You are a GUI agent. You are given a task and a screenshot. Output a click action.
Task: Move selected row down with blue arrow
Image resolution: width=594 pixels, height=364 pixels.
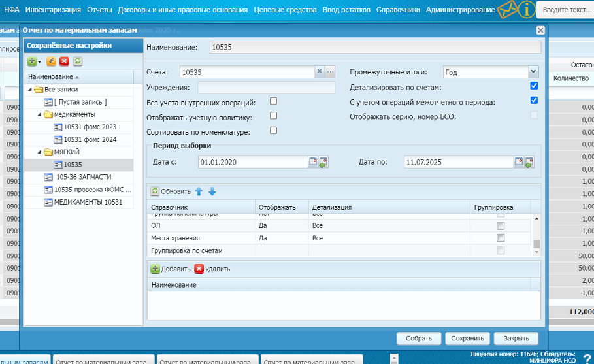click(212, 191)
